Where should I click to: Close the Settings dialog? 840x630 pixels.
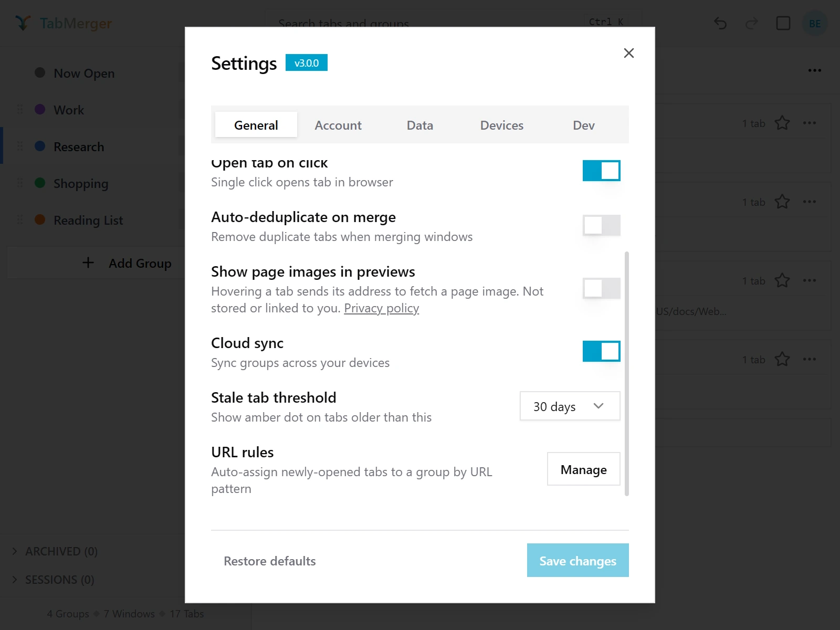pyautogui.click(x=628, y=53)
